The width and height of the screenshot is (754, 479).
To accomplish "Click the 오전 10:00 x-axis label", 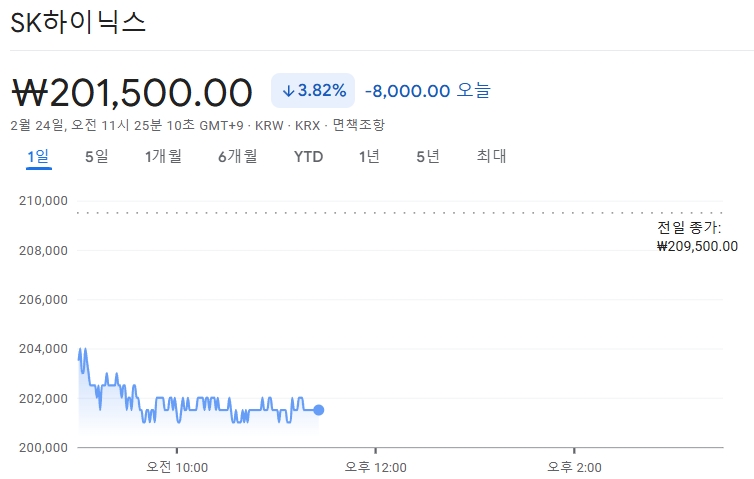I will 177,467.
